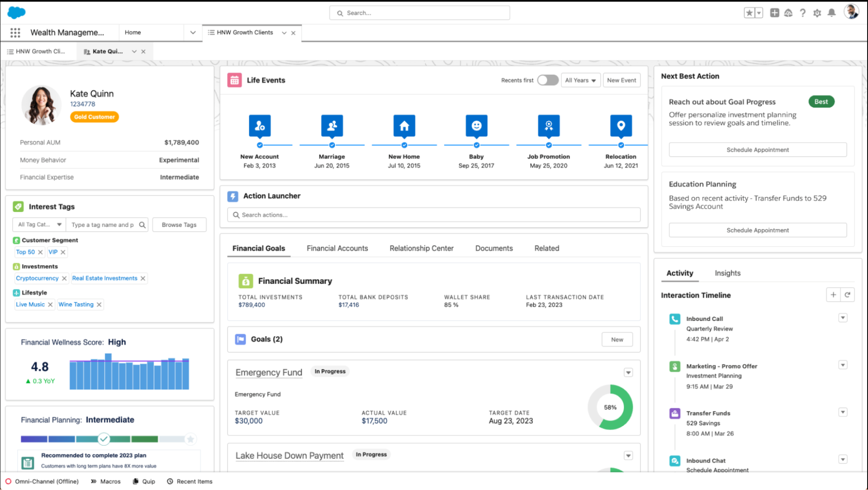The image size is (868, 490).
Task: Open the All Years dropdown
Action: click(x=581, y=80)
